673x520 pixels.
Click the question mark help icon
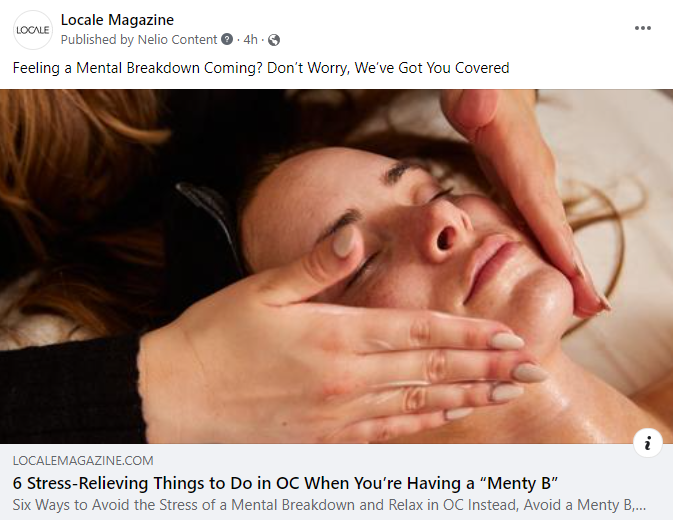227,39
